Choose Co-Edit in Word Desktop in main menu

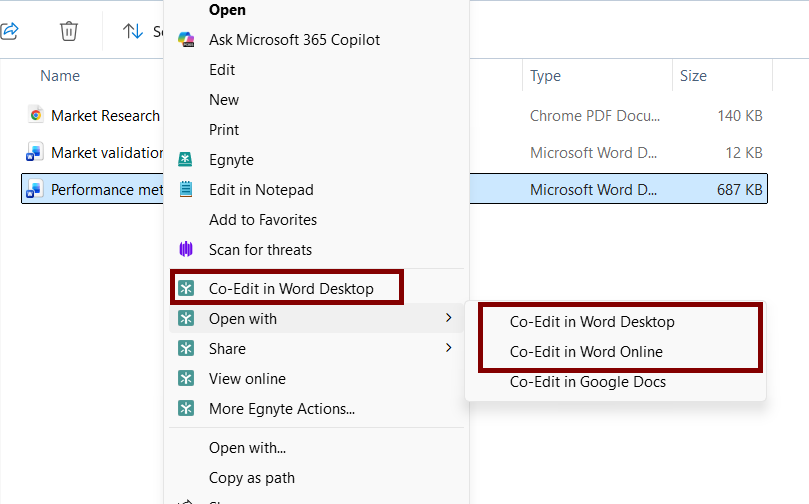(291, 288)
